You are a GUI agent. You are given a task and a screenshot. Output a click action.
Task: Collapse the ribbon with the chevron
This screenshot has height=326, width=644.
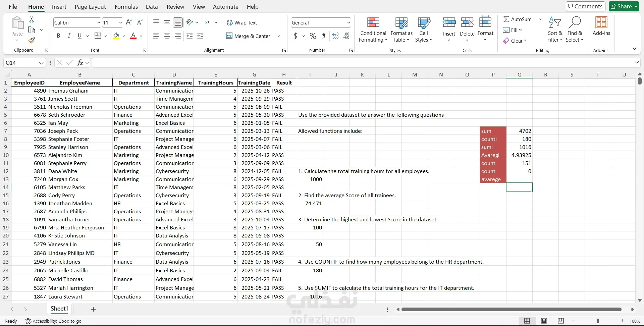pyautogui.click(x=634, y=49)
